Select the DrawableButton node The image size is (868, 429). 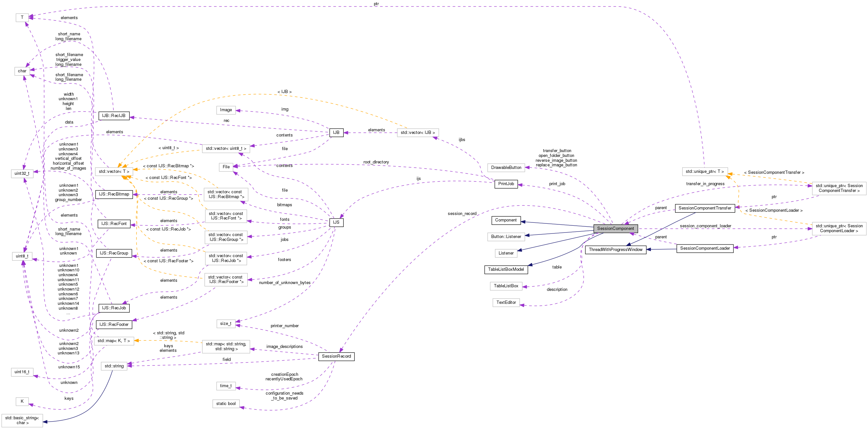pos(506,168)
